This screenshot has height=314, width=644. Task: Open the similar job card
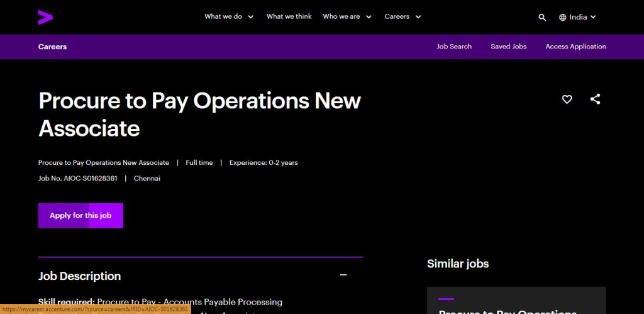pyautogui.click(x=517, y=300)
